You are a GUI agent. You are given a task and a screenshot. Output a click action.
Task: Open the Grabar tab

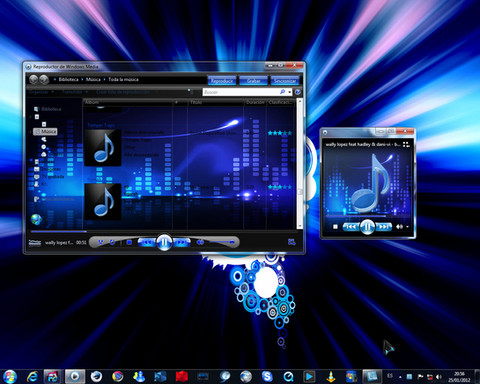tap(253, 81)
